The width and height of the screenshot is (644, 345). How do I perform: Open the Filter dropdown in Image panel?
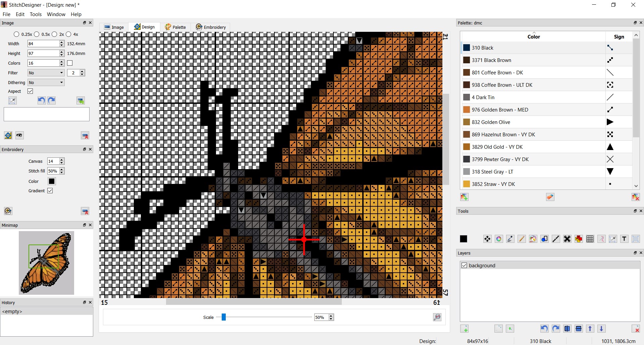click(x=46, y=73)
